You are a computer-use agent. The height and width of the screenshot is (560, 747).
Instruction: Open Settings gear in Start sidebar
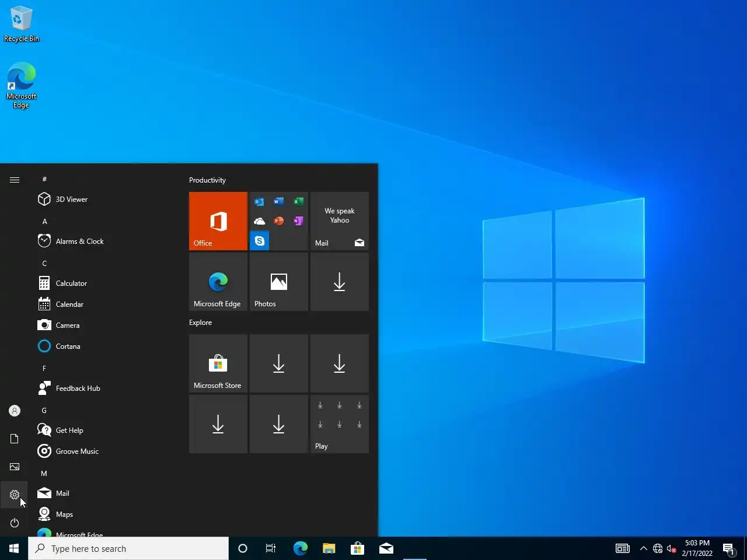(15, 495)
